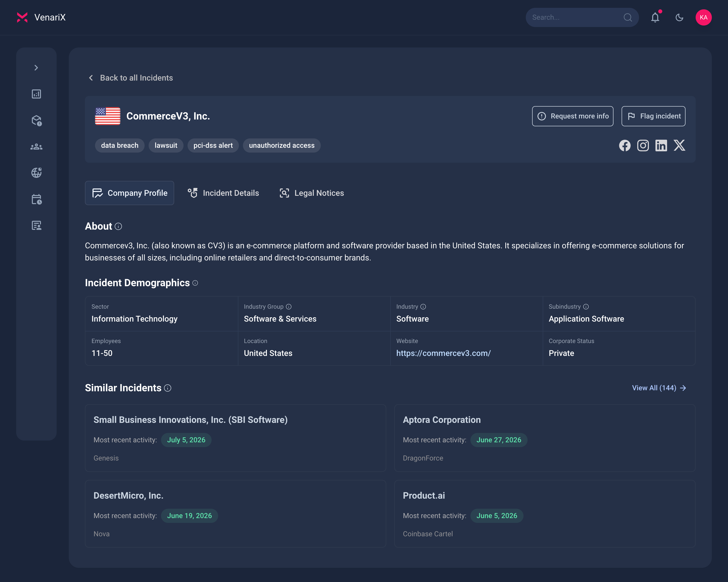Click the June 27, 2026 date badge
Image resolution: width=728 pixels, height=582 pixels.
point(499,440)
